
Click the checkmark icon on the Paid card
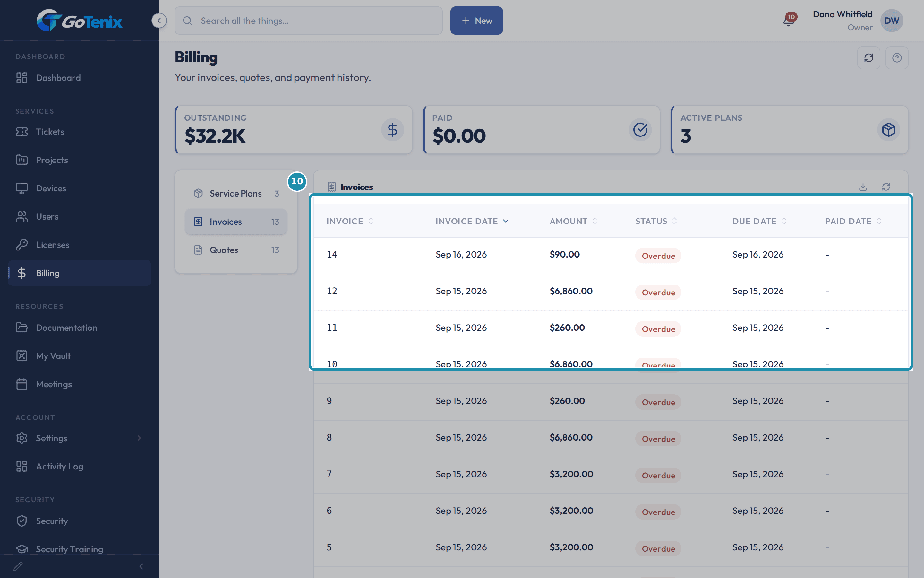[640, 130]
